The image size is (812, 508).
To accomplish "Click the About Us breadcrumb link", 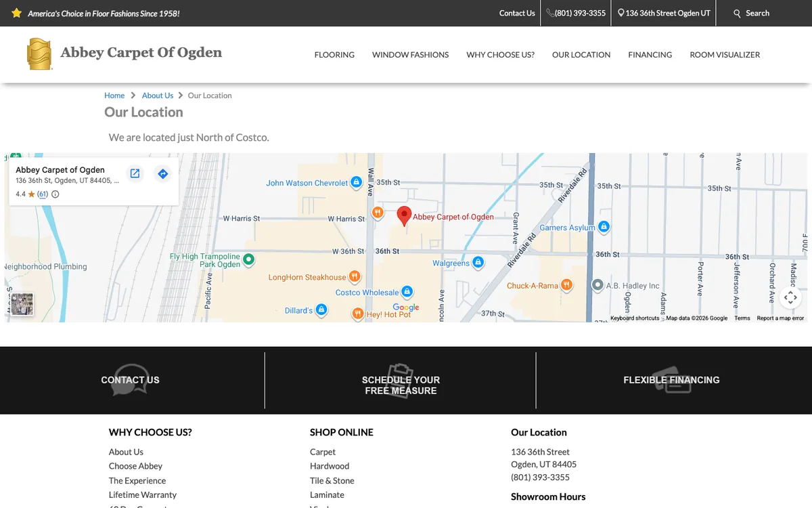I will coord(158,96).
